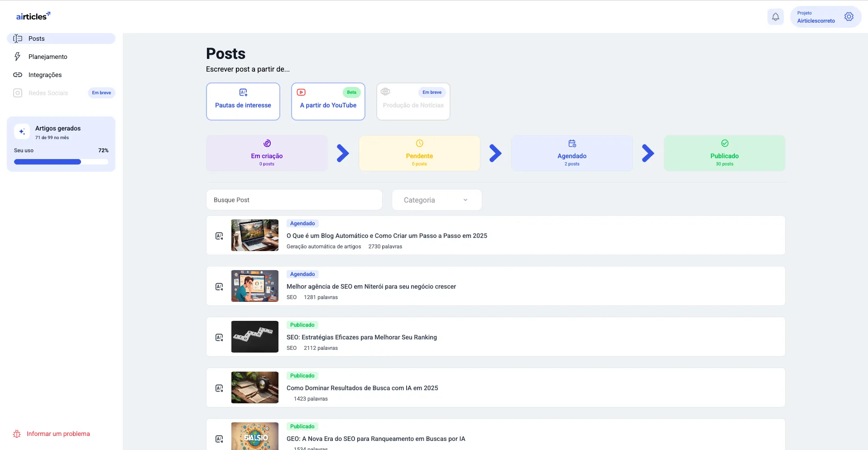This screenshot has height=450, width=868.
Task: Click the Seu uso progress bar
Action: pos(61,162)
